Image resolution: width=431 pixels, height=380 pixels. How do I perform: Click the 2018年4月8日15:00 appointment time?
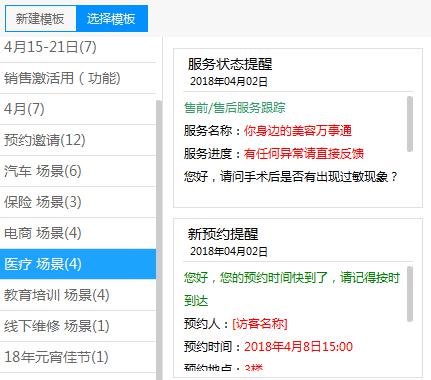pyautogui.click(x=298, y=347)
